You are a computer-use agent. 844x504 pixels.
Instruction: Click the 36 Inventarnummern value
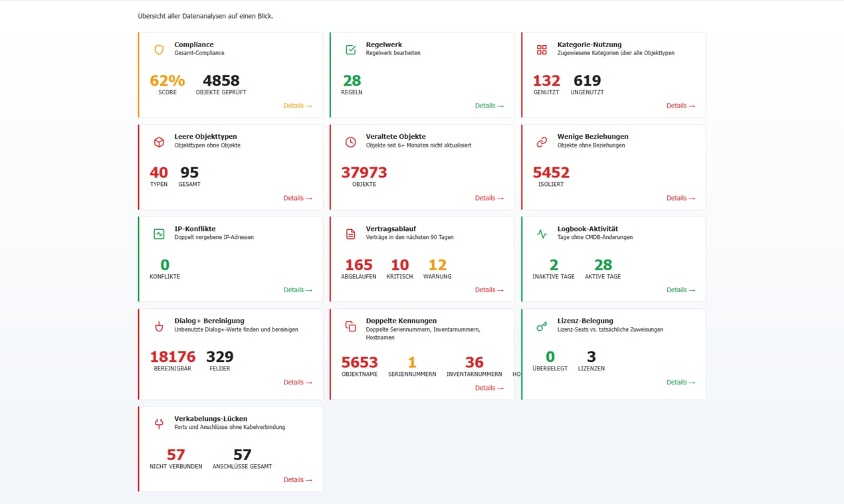tap(475, 363)
